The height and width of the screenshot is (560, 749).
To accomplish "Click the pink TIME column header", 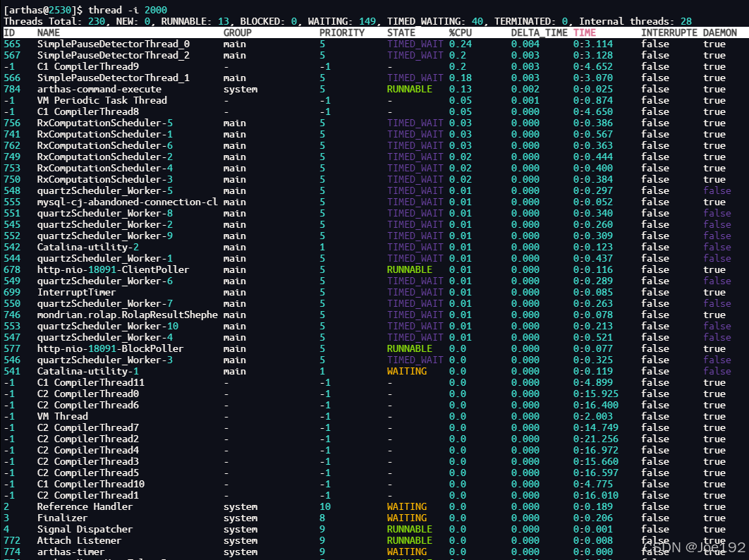I will coord(585,32).
